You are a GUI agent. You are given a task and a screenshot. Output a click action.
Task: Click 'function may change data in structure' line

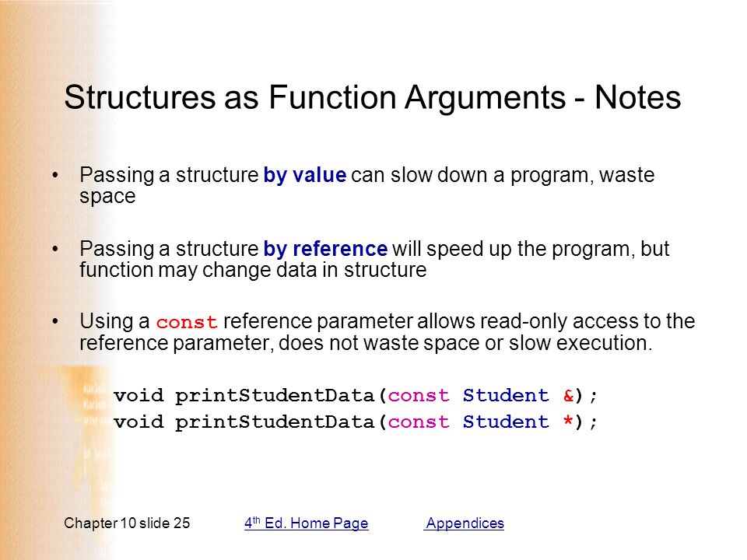pyautogui.click(x=253, y=270)
